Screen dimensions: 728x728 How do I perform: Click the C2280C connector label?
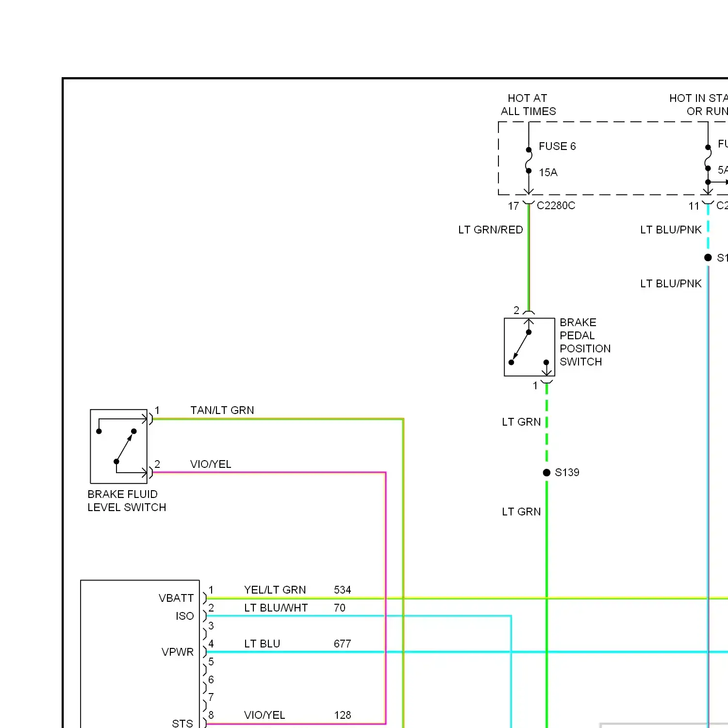(x=556, y=205)
